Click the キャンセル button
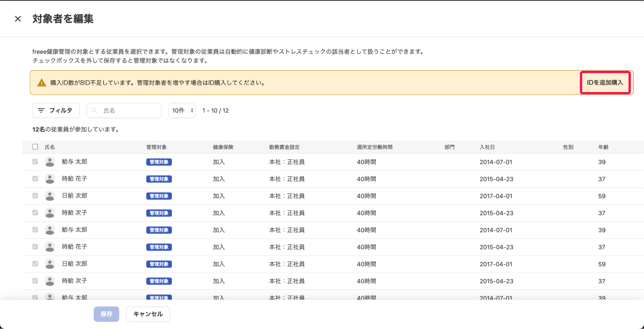This screenshot has width=644, height=329. pos(148,314)
